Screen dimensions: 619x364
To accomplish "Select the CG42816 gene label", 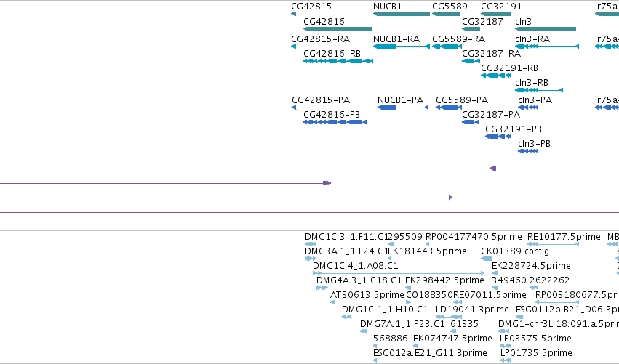I will pyautogui.click(x=324, y=21).
